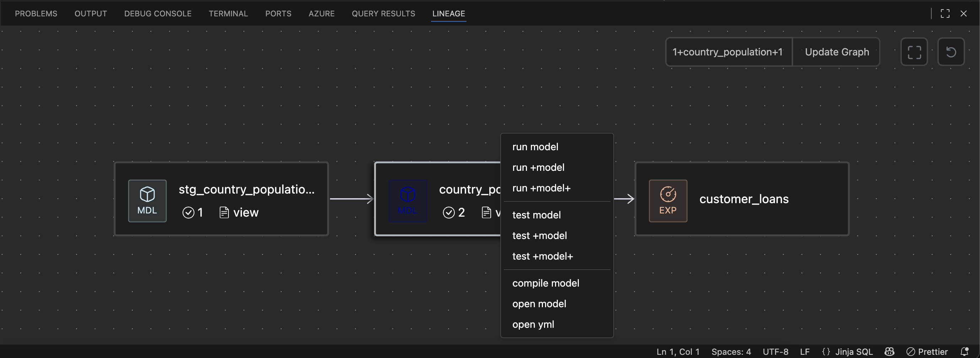Change indentation via Spaces: 4
The height and width of the screenshot is (358, 980).
pyautogui.click(x=731, y=352)
